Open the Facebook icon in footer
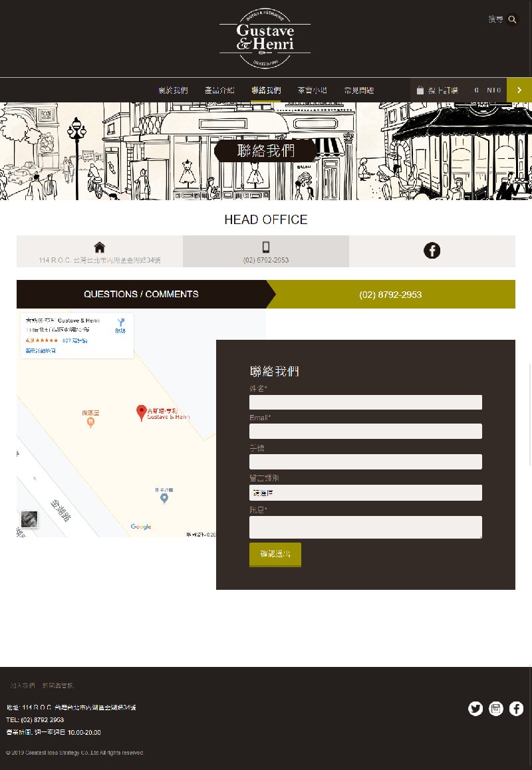Viewport: 532px width, 770px height. coord(516,709)
